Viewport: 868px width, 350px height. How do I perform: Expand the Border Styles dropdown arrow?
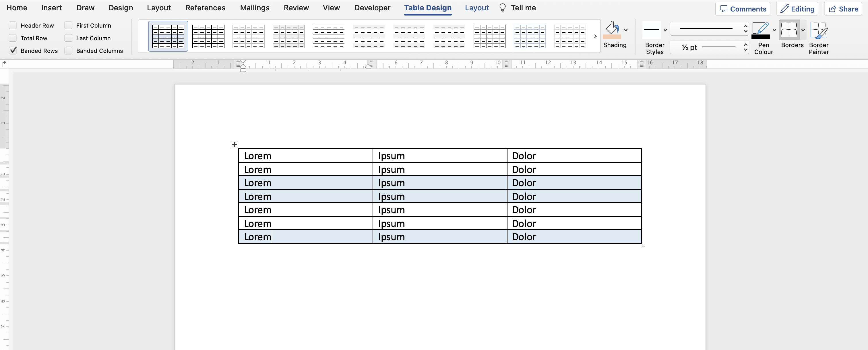(665, 30)
